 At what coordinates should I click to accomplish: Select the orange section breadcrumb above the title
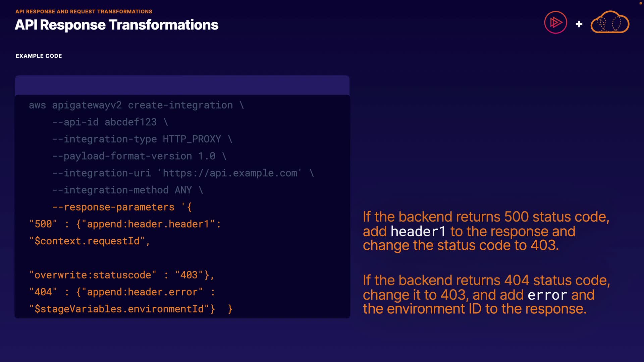pos(84,11)
